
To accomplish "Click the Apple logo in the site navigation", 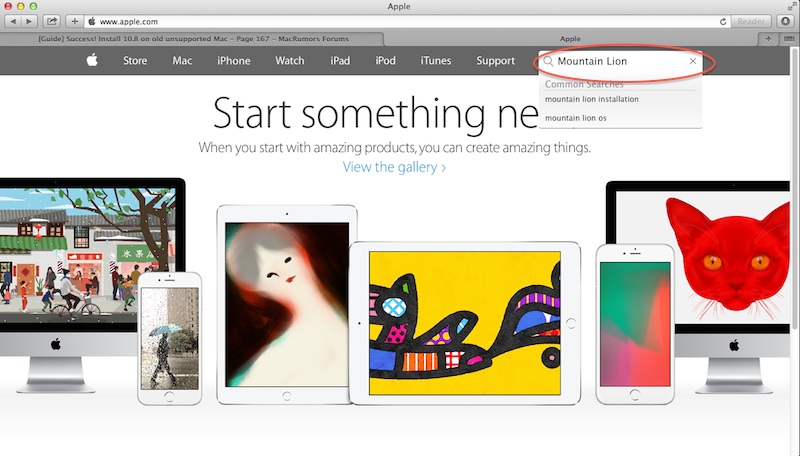I will pos(92,60).
